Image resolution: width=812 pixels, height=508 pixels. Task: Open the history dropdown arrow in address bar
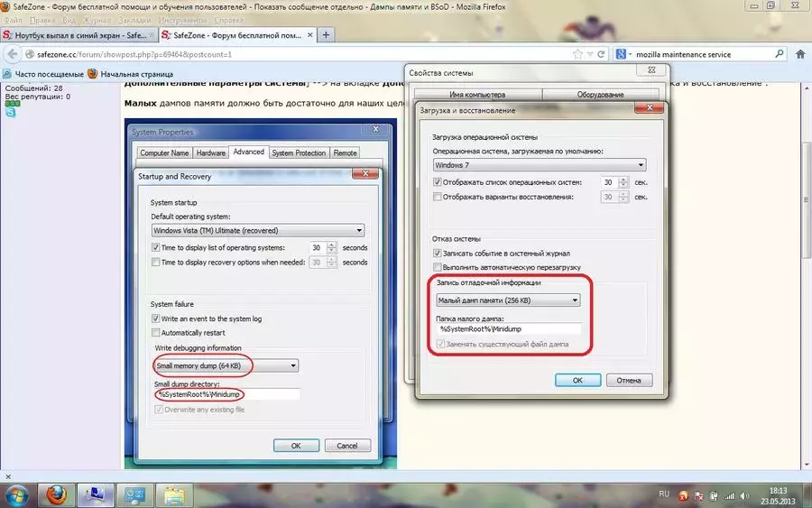(590, 54)
